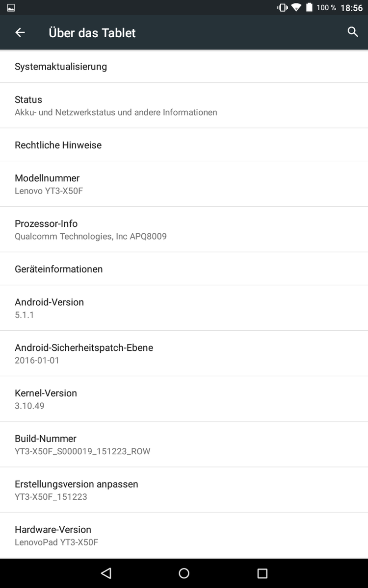Tap the Kernel-Version entry

[184, 399]
